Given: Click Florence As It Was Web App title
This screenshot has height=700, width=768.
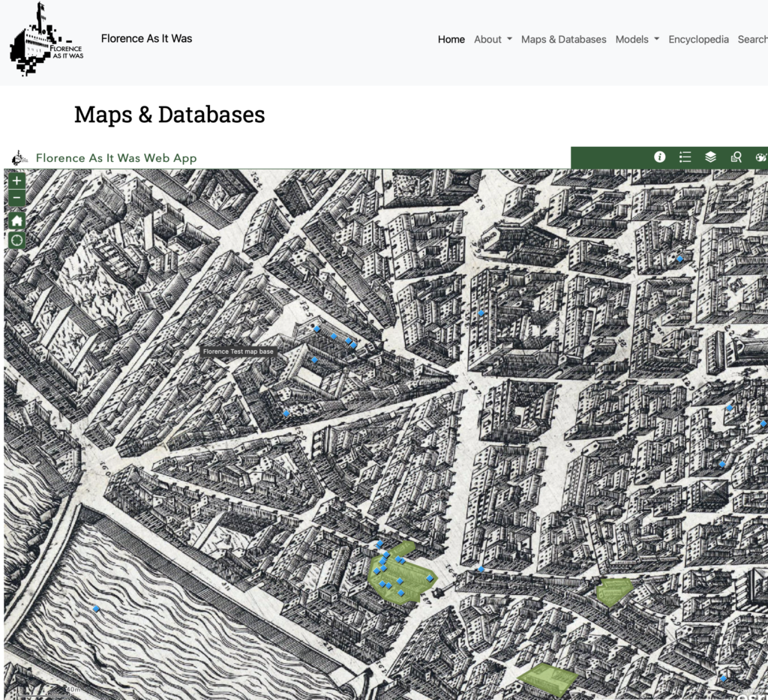Looking at the screenshot, I should pyautogui.click(x=116, y=158).
